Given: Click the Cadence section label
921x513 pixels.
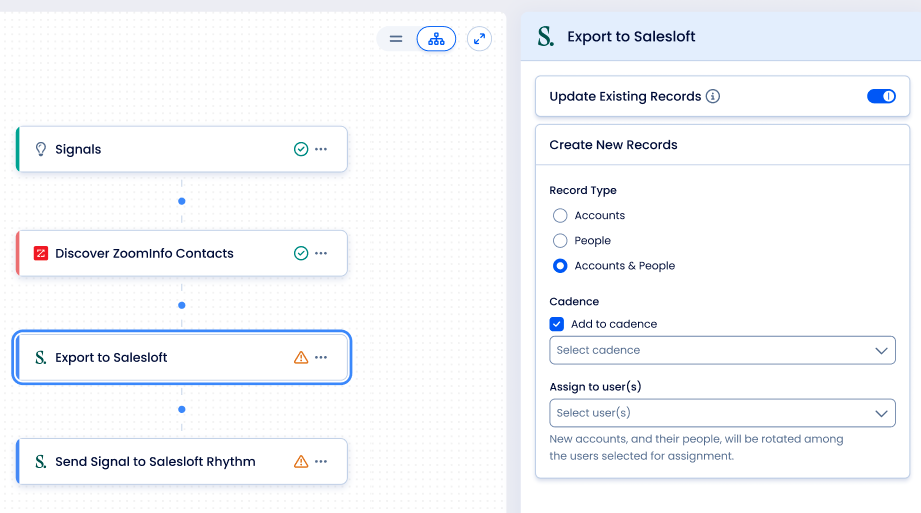Looking at the screenshot, I should click(x=574, y=301).
